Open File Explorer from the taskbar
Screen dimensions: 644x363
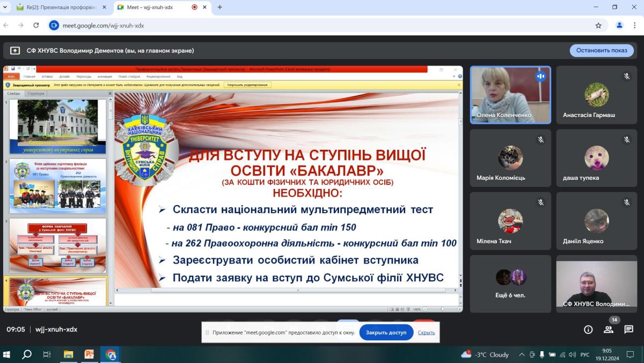(68, 354)
